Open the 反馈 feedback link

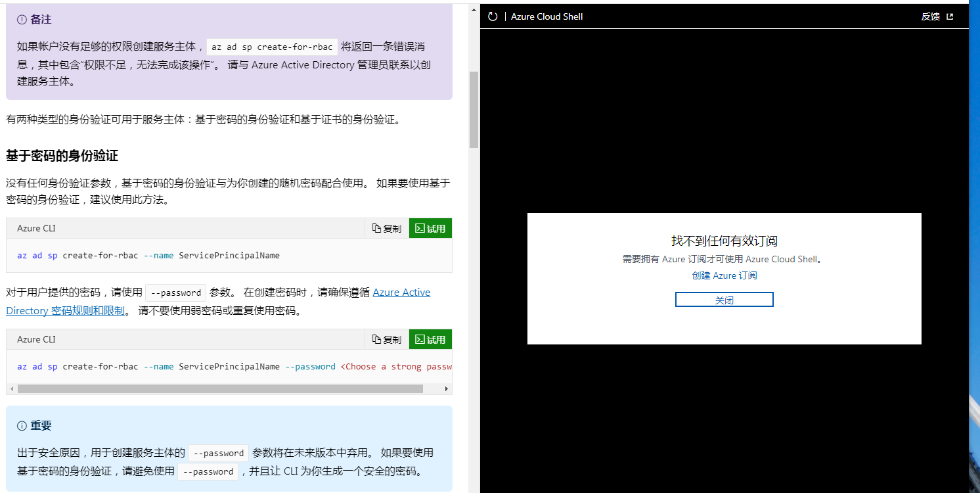point(930,16)
